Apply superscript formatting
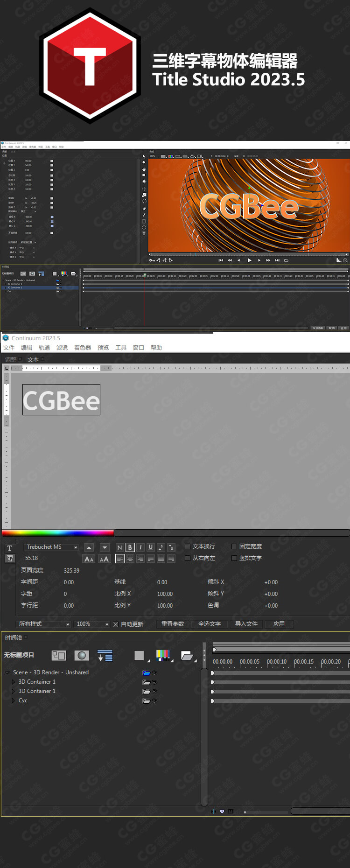350x868 pixels. pos(161,547)
